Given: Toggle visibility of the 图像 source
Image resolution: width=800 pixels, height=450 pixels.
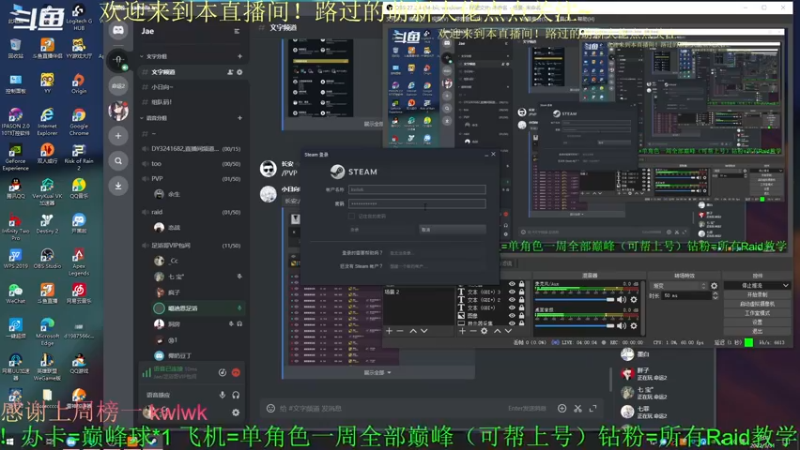Looking at the screenshot, I should (512, 315).
